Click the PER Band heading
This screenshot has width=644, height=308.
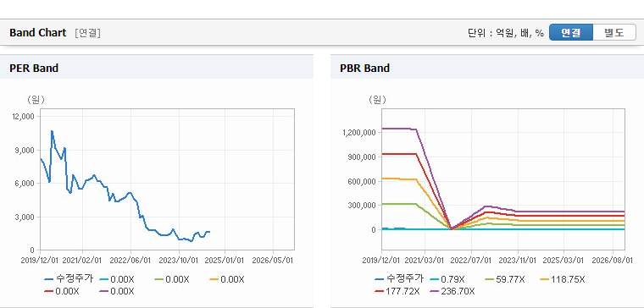[x=34, y=68]
